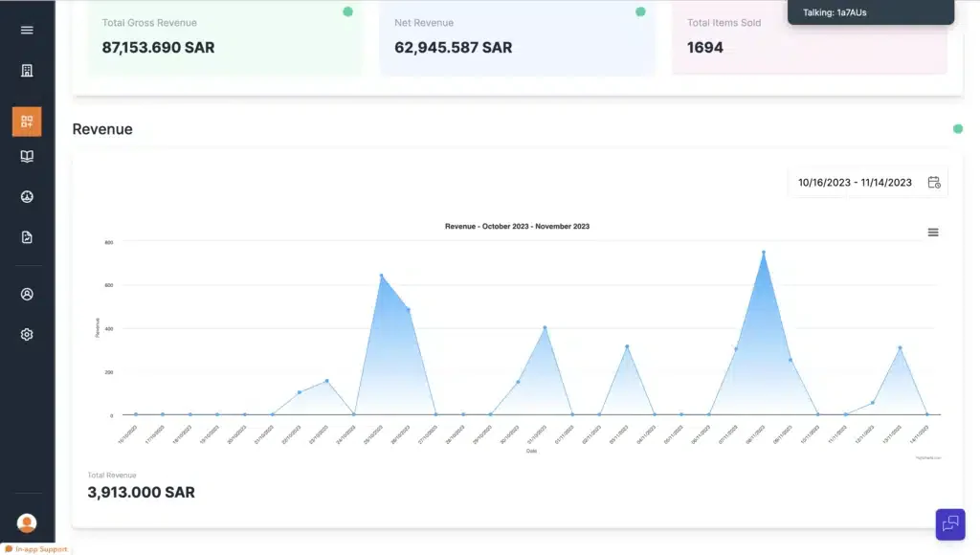The height and width of the screenshot is (555, 980).
Task: Click the green status dot beside the Revenue heading
Action: click(x=957, y=129)
